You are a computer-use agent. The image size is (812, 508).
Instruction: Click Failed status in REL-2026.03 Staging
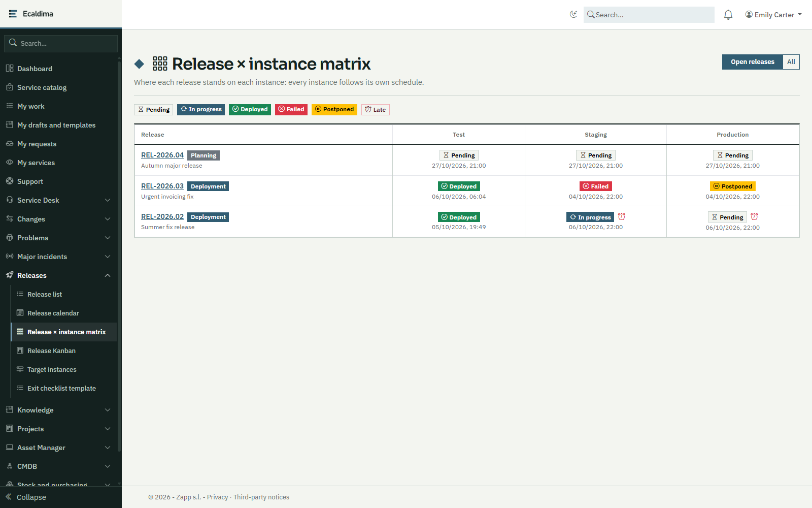(x=596, y=186)
